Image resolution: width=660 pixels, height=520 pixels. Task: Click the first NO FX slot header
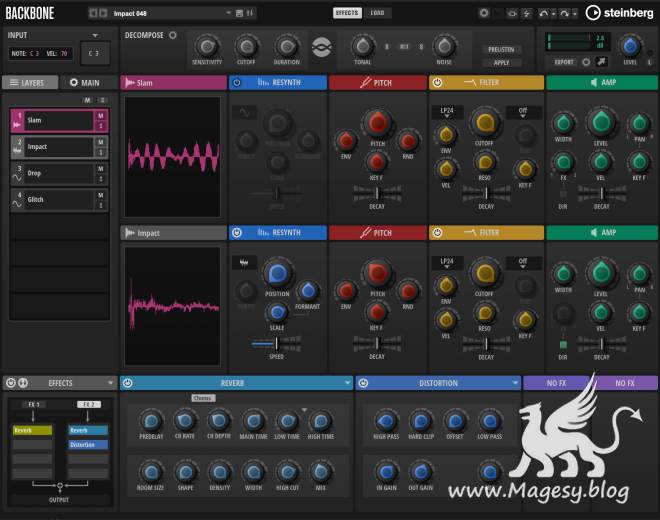click(x=556, y=383)
